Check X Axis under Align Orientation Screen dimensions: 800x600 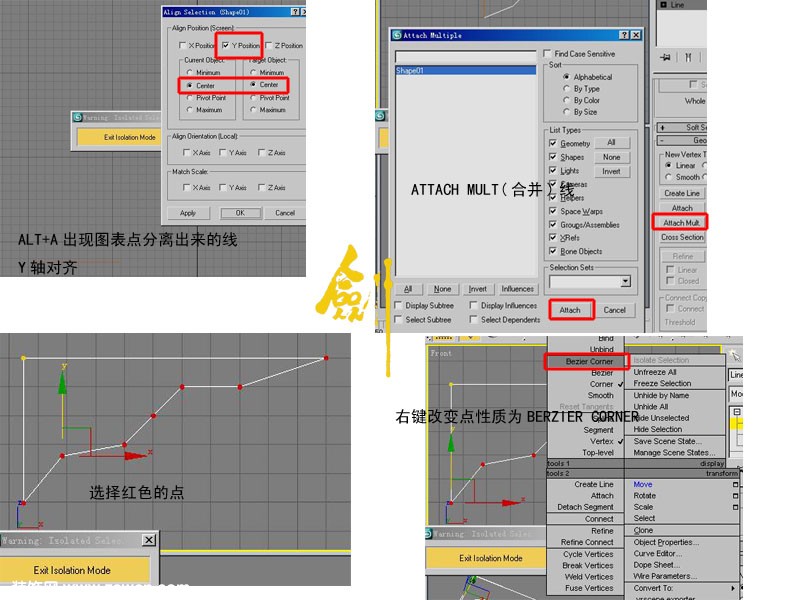tap(186, 153)
